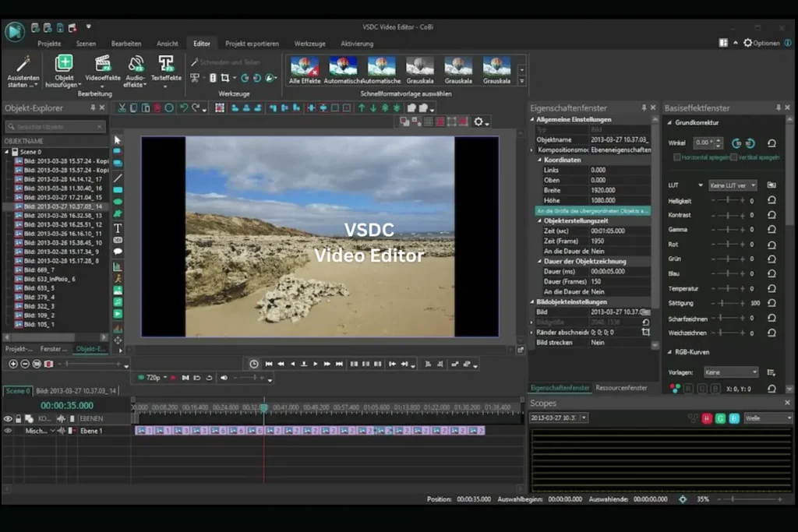798x532 pixels.
Task: Select 'Bild: 633_InPixio_6' in Objekt-Explorer
Action: click(x=49, y=279)
